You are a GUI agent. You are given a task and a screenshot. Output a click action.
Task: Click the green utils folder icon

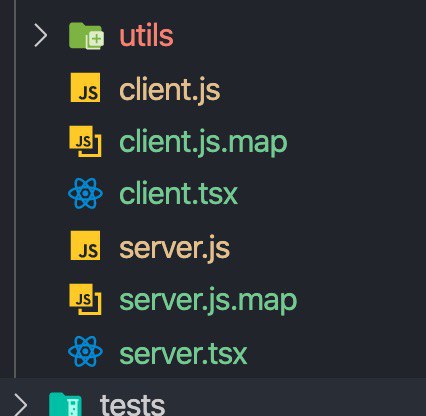(x=86, y=36)
